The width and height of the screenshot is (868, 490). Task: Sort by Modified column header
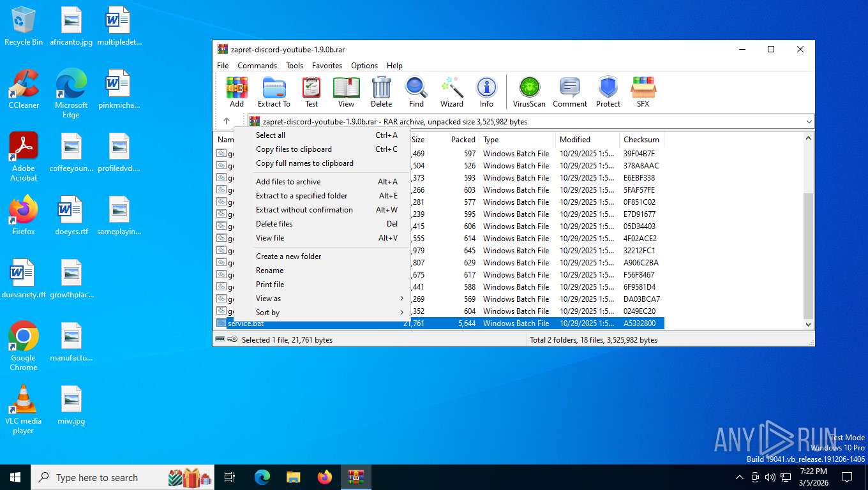coord(587,140)
